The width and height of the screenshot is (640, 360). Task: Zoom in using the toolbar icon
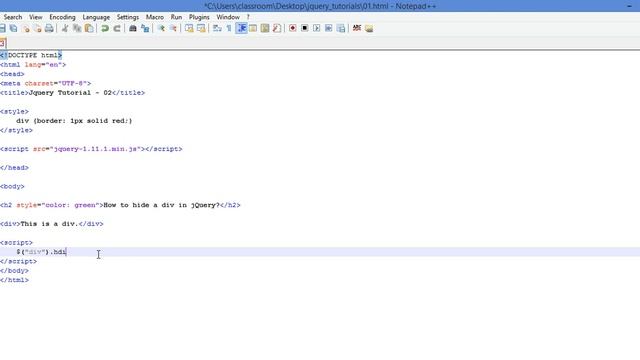(x=161, y=28)
